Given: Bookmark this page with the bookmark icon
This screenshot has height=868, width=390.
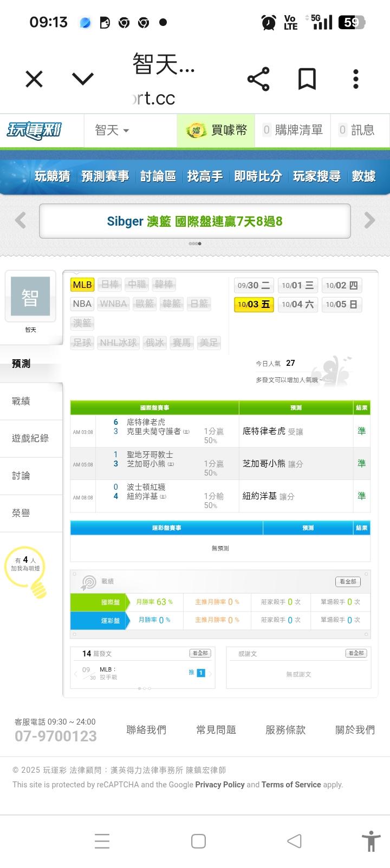Looking at the screenshot, I should (307, 80).
